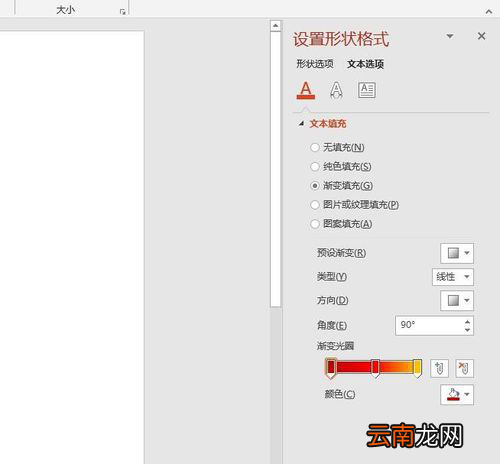Click the 设置形状格式 pane title
The image size is (500, 464).
click(341, 39)
